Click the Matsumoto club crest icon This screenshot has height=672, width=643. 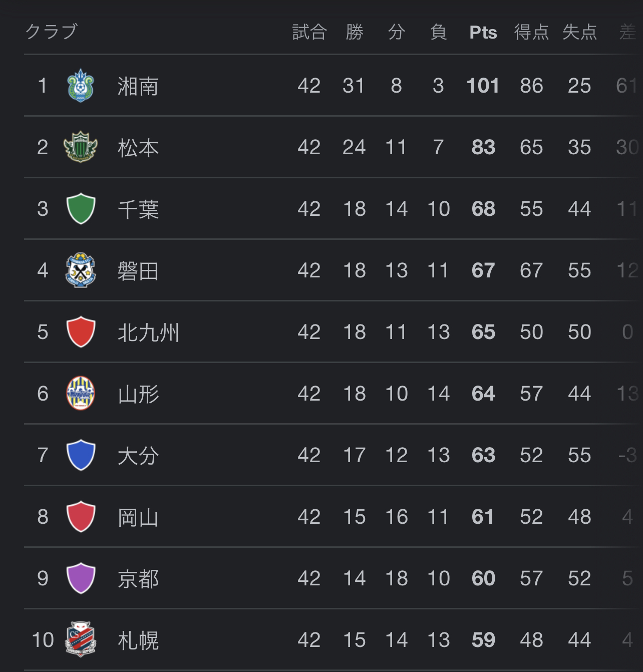(81, 147)
